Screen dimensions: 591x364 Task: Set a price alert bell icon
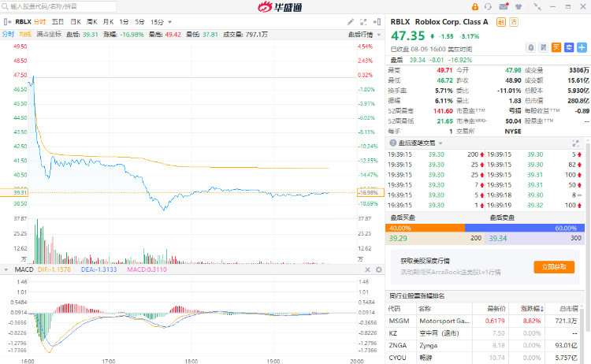(530, 47)
